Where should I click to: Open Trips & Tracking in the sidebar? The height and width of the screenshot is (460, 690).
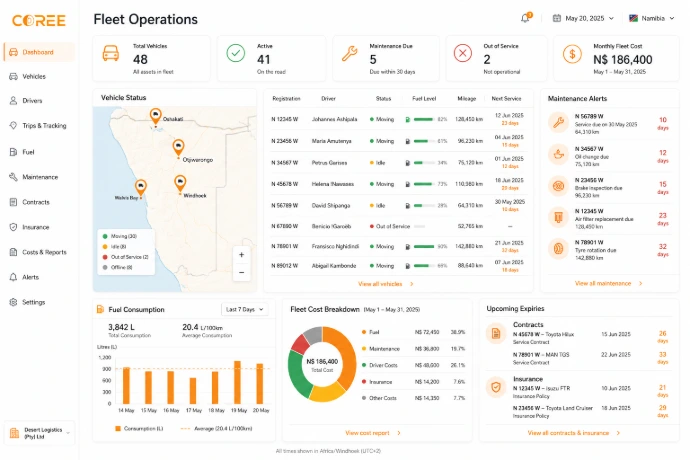[39, 125]
